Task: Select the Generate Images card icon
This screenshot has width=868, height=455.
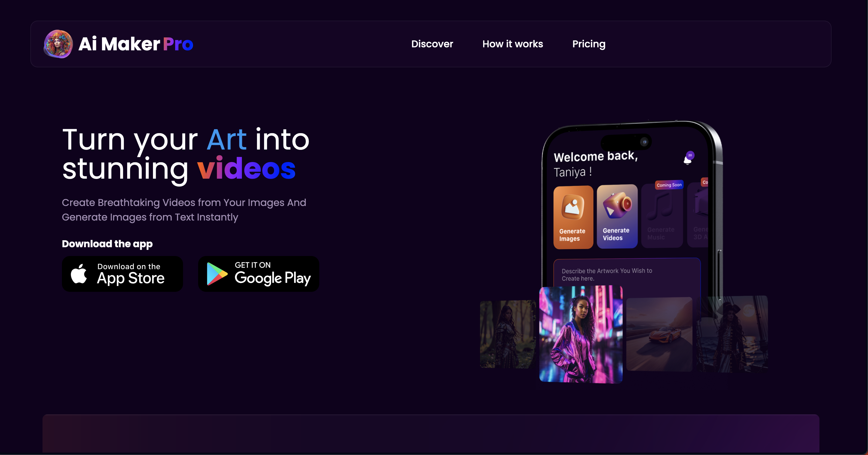Action: [572, 207]
